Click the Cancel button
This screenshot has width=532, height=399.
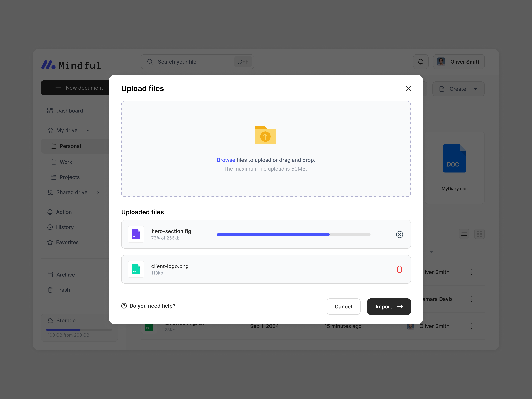tap(343, 306)
